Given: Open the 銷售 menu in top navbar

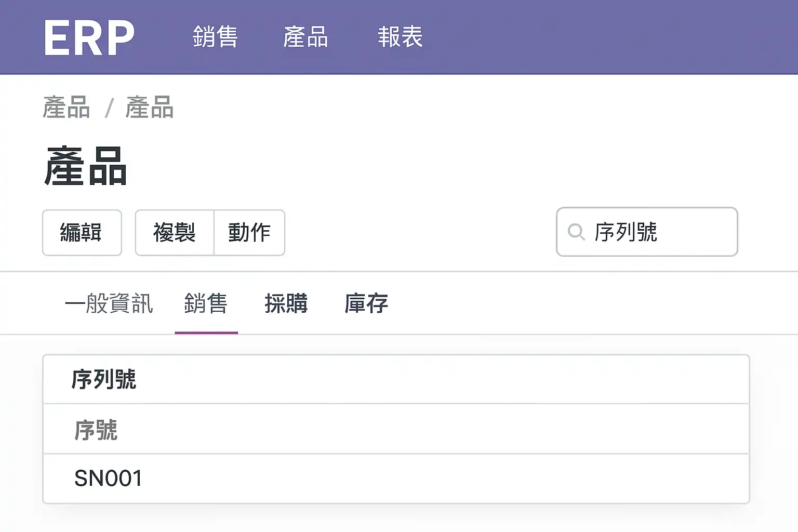Looking at the screenshot, I should pyautogui.click(x=215, y=37).
